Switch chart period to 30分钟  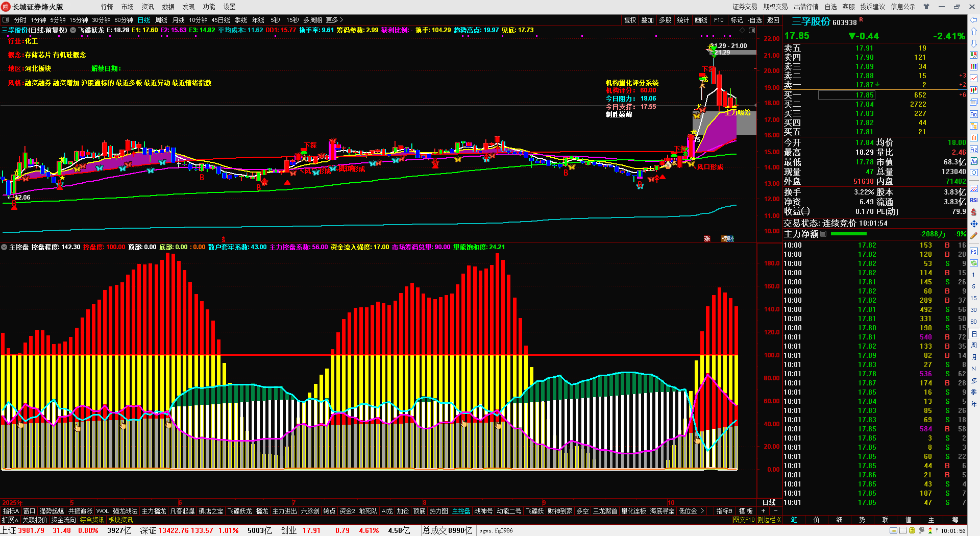click(101, 20)
